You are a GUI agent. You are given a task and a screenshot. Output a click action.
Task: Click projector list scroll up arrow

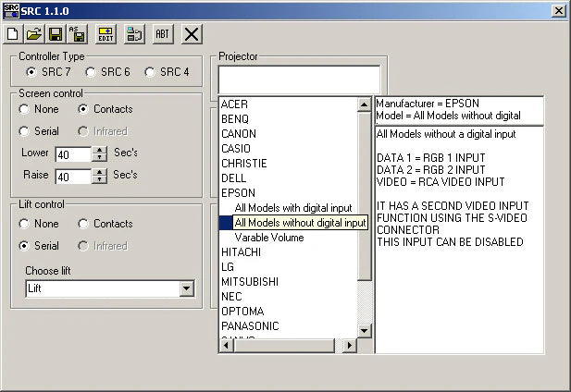364,105
